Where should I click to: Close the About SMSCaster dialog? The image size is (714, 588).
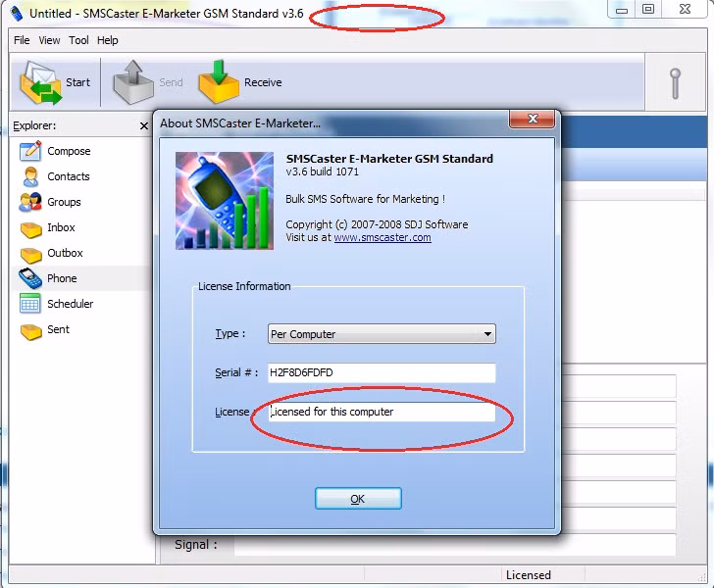click(x=532, y=120)
